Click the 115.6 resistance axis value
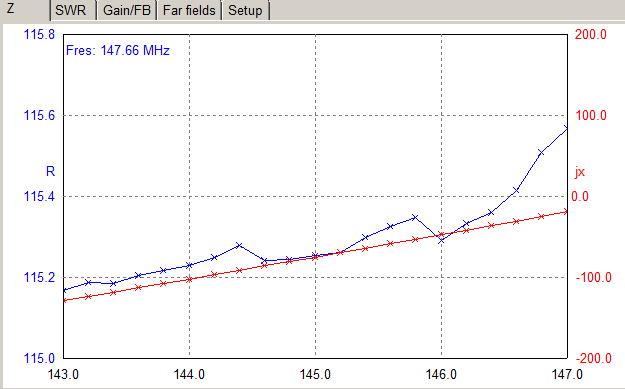The image size is (625, 389). (x=39, y=116)
